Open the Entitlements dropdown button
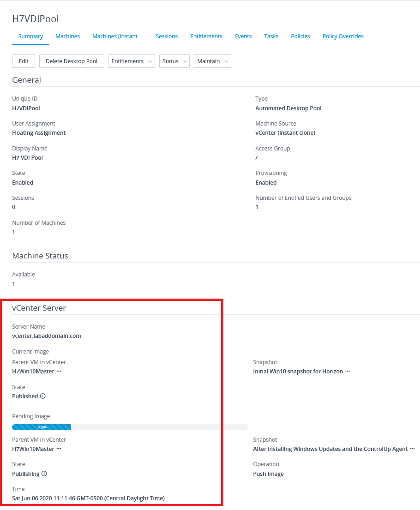Image resolution: width=420 pixels, height=510 pixels. coord(131,61)
